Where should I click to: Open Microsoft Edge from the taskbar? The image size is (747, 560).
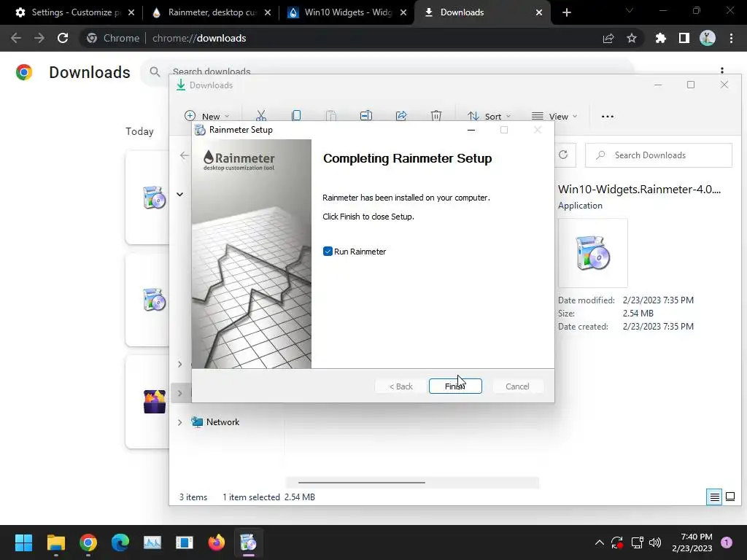pos(120,542)
